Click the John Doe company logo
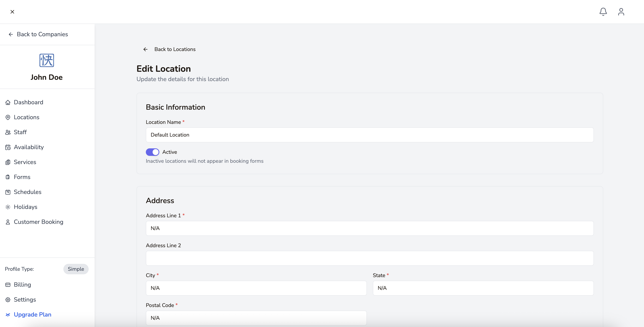Viewport: 644px width, 327px height. (x=47, y=60)
